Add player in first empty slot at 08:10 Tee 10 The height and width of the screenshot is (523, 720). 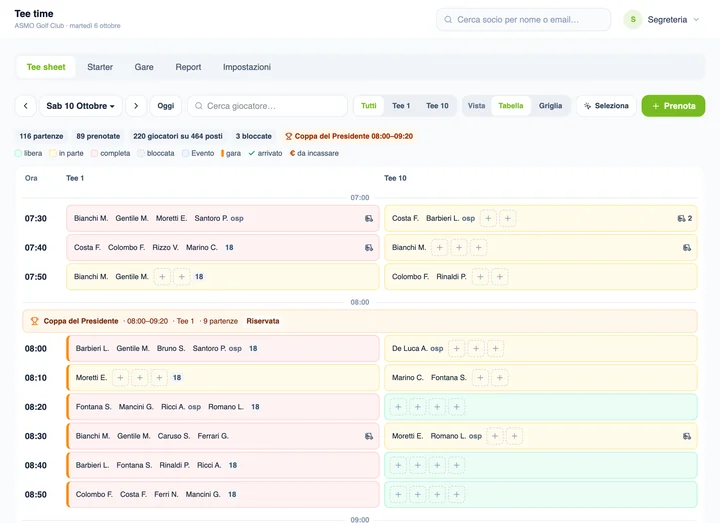coord(480,377)
